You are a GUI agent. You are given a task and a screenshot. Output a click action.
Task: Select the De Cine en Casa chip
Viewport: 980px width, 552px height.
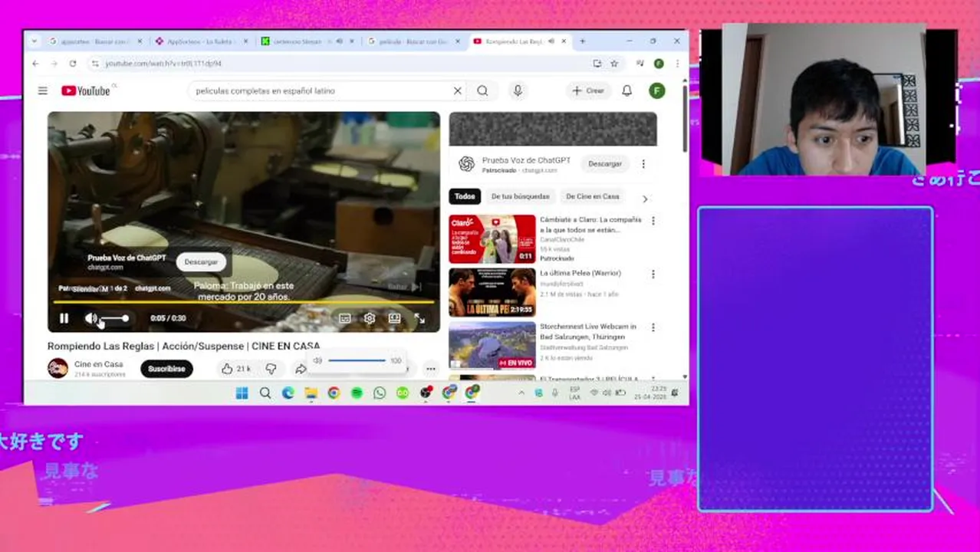[593, 196]
